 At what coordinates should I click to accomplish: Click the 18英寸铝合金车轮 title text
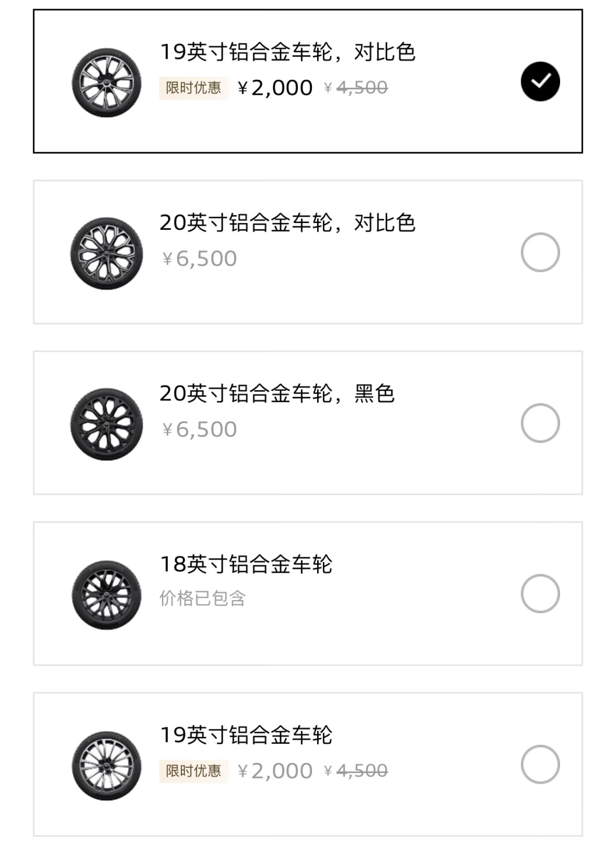[246, 564]
